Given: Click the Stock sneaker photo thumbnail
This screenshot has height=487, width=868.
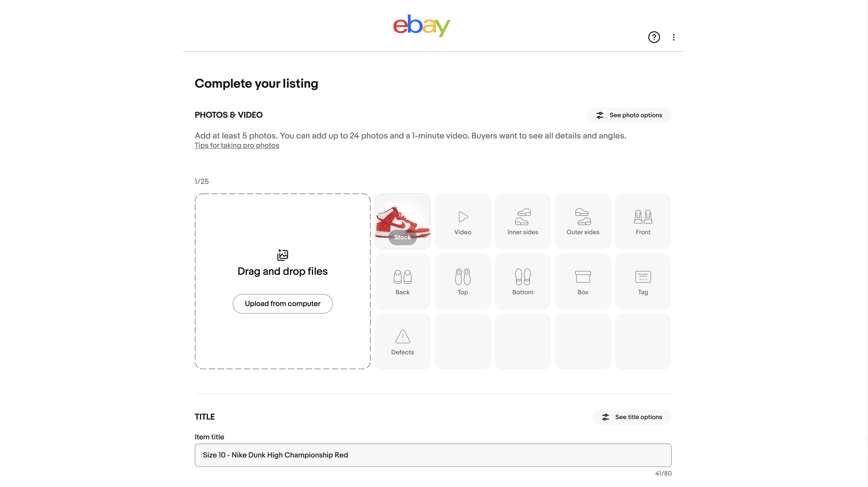Looking at the screenshot, I should [x=402, y=221].
